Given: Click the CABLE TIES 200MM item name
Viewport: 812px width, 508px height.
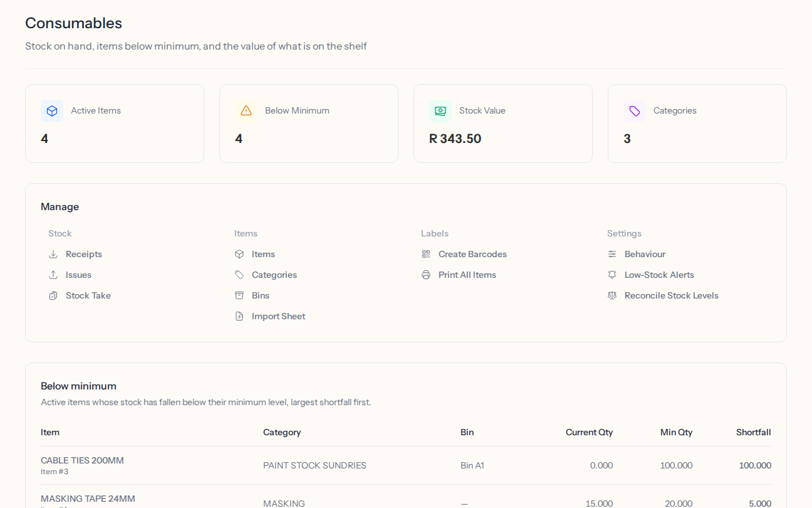Looking at the screenshot, I should coord(82,460).
